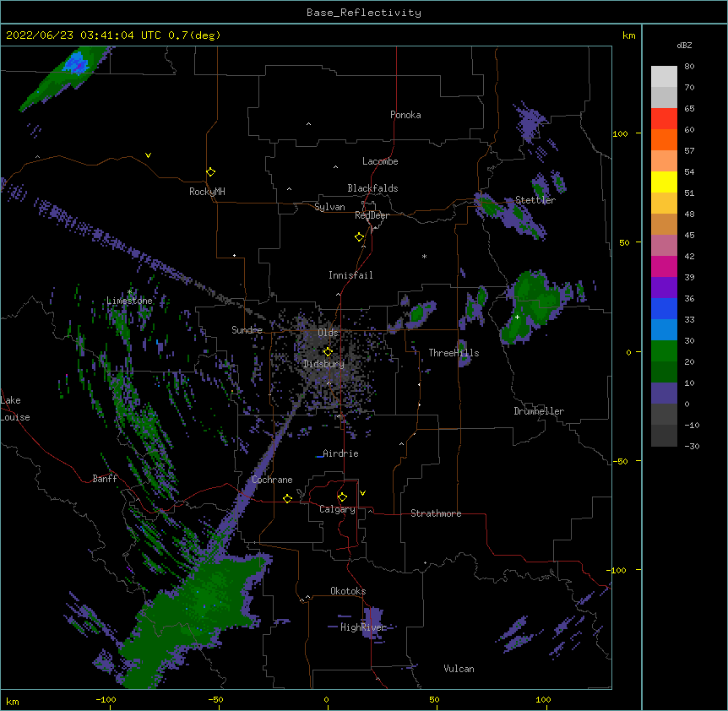728x711 pixels.
Task: Click the Limestone label
Action: [x=129, y=301]
